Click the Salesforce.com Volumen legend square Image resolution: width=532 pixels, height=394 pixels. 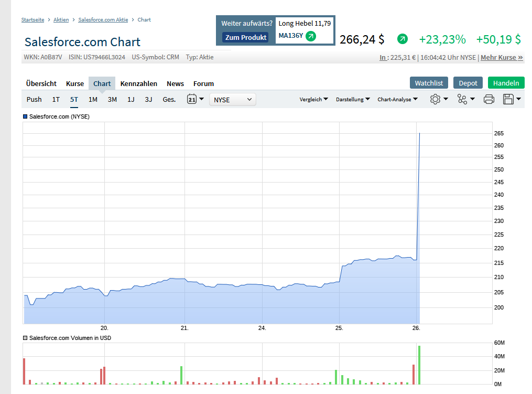[x=25, y=338]
